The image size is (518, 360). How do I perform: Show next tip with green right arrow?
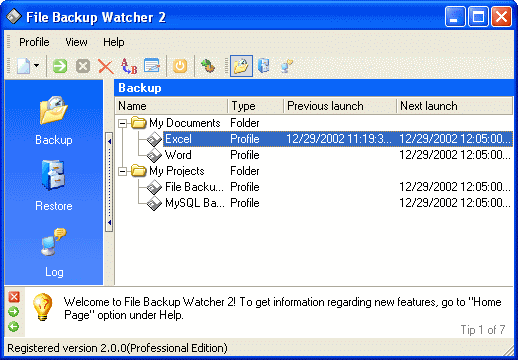(x=14, y=312)
